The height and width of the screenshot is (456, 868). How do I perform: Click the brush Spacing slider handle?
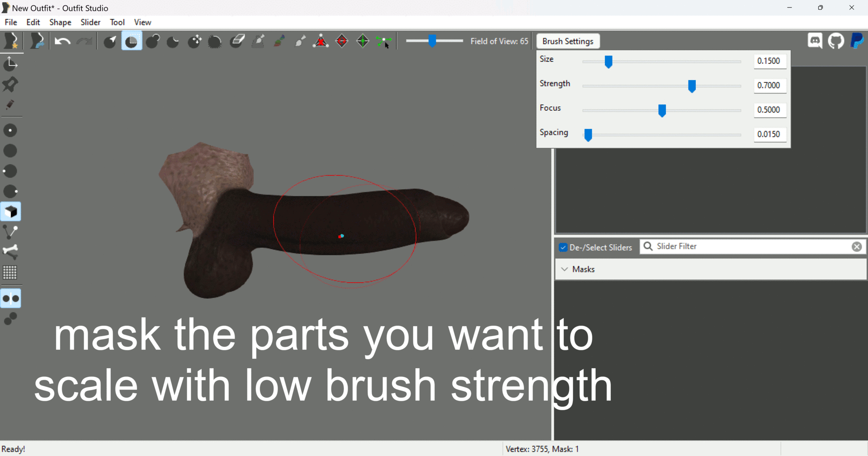[x=588, y=135]
